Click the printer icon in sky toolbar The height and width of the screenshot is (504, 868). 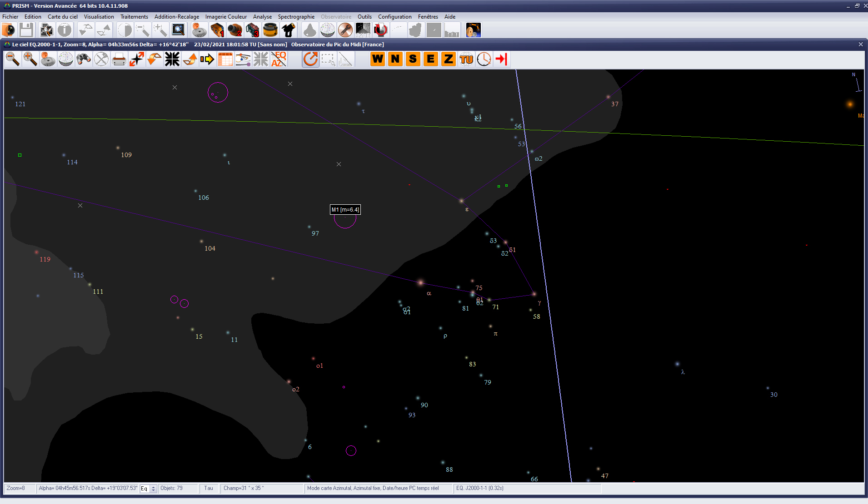[119, 59]
